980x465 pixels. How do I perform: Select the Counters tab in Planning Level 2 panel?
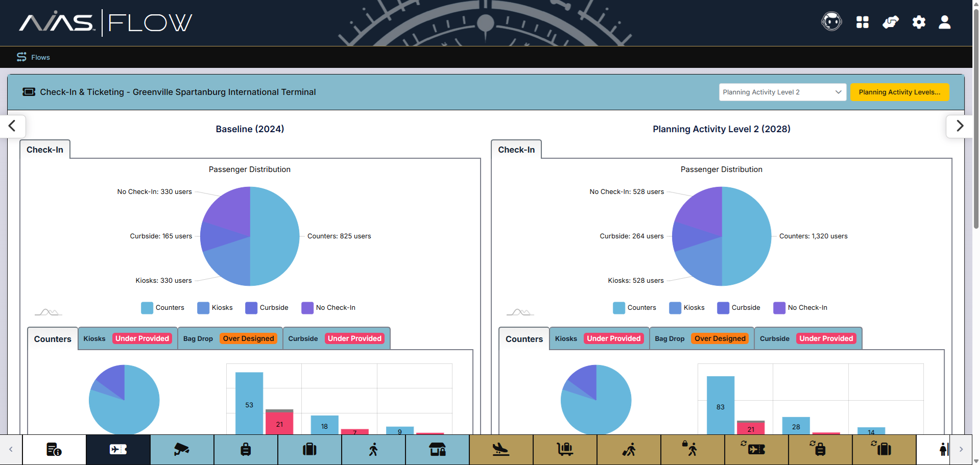524,339
